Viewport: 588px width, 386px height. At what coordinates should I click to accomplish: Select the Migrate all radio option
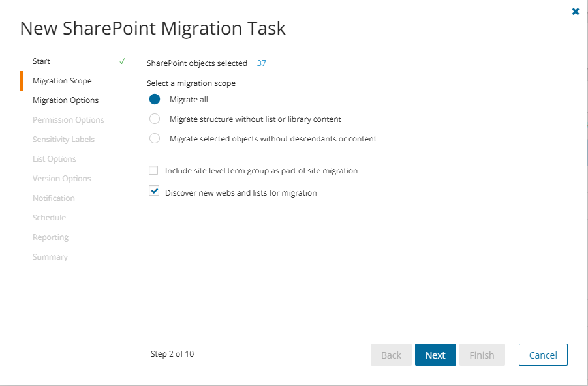click(x=155, y=100)
